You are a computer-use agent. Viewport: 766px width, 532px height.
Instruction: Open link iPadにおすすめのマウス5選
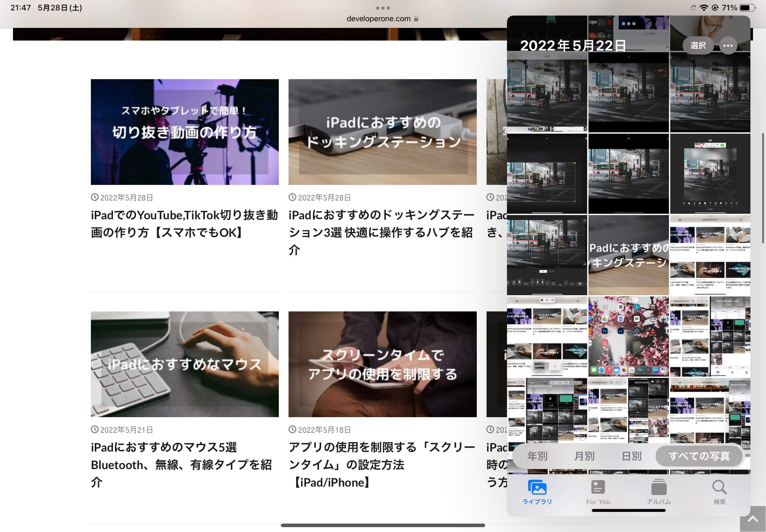(181, 465)
